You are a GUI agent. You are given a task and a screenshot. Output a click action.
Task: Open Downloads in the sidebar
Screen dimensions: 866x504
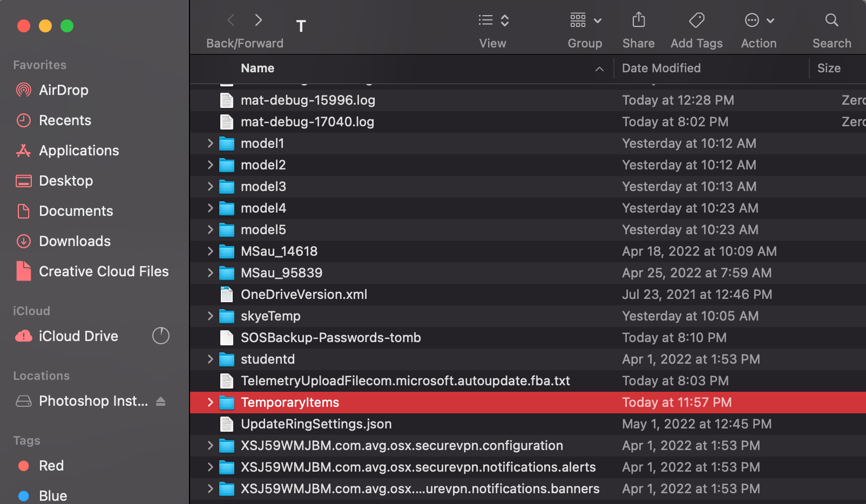[x=75, y=241]
